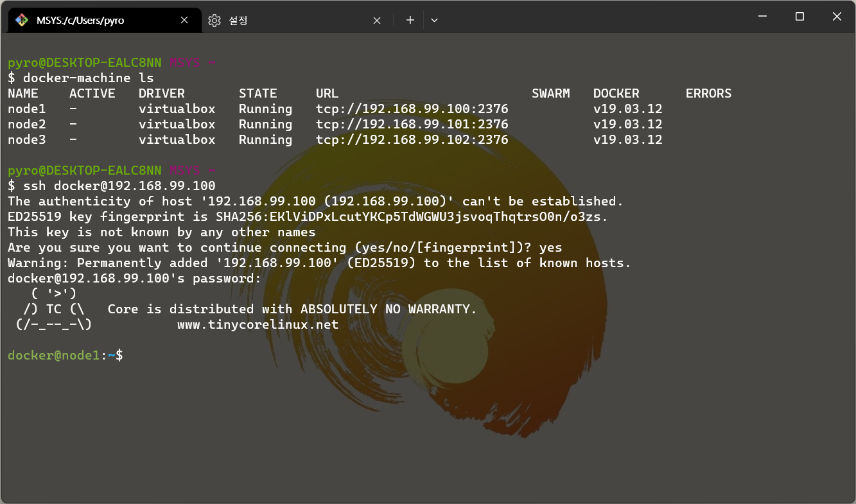This screenshot has width=856, height=504.
Task: Click the ERRORS column header
Action: 709,93
